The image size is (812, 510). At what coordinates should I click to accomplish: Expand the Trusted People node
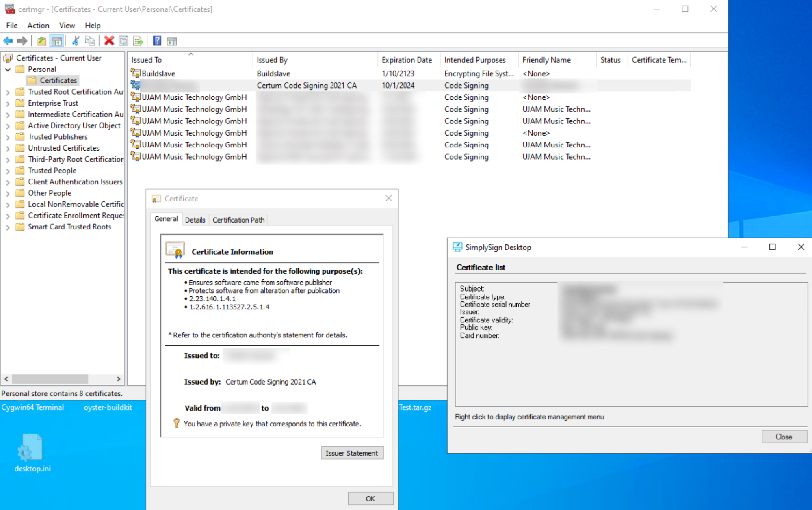click(x=8, y=171)
